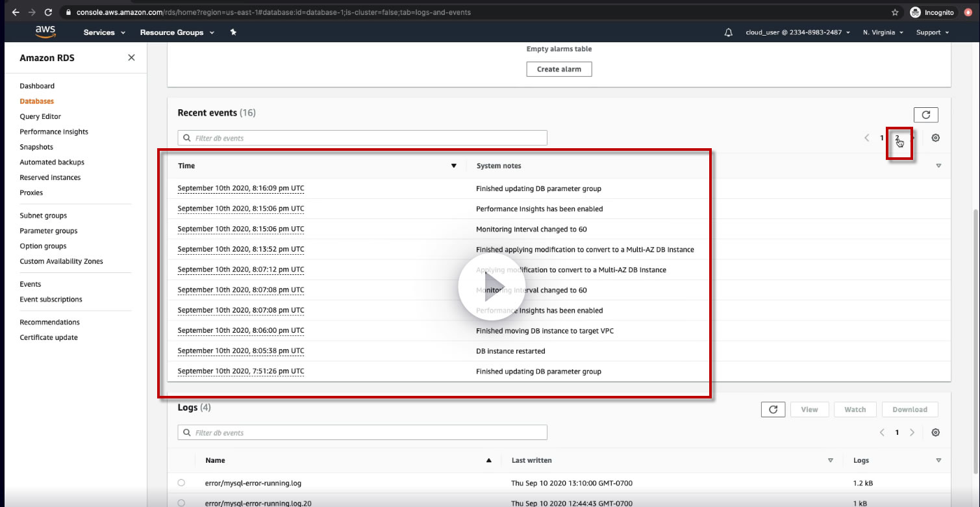Click 'DB instance restarted' event note

510,351
